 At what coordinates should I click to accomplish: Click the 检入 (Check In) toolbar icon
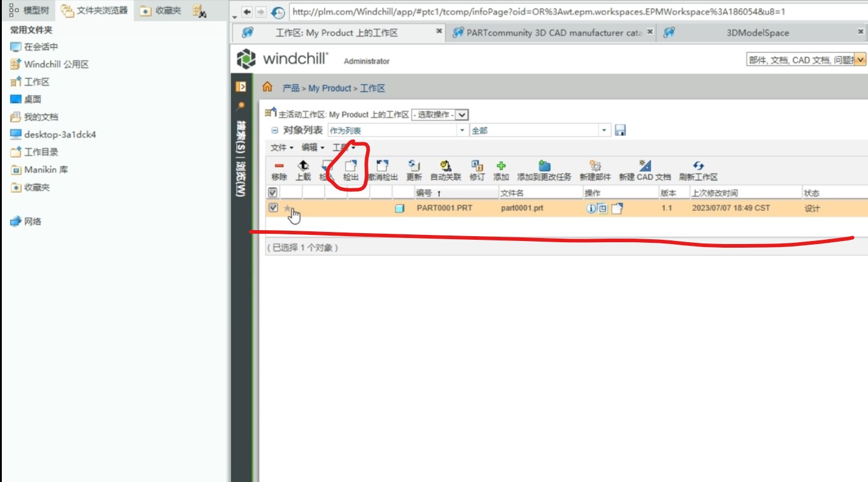click(327, 165)
